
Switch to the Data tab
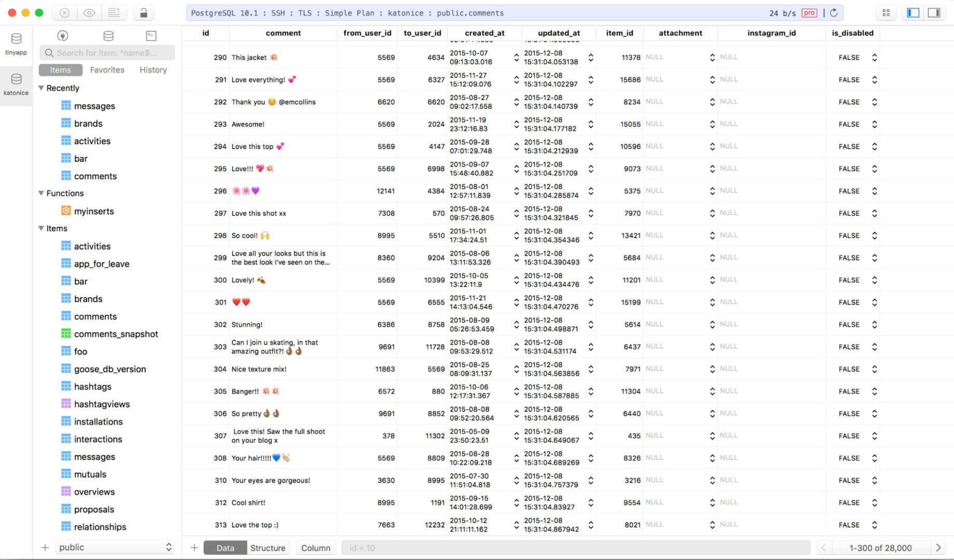pos(225,548)
